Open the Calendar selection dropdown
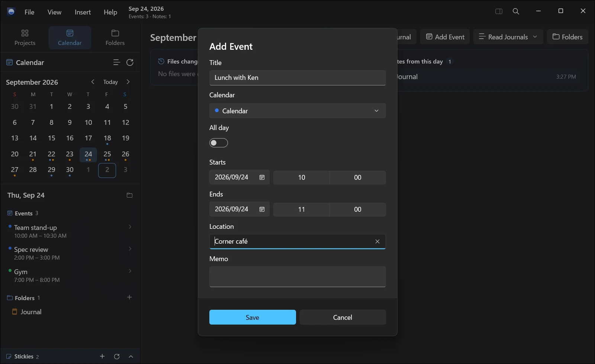Screen dimensions: 595x364 [x=297, y=111]
